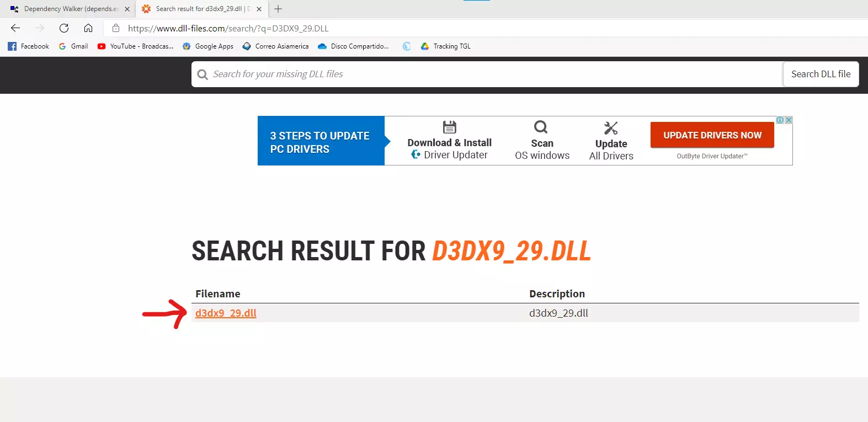Open the Correo Asiamerica bookmark

tap(275, 46)
